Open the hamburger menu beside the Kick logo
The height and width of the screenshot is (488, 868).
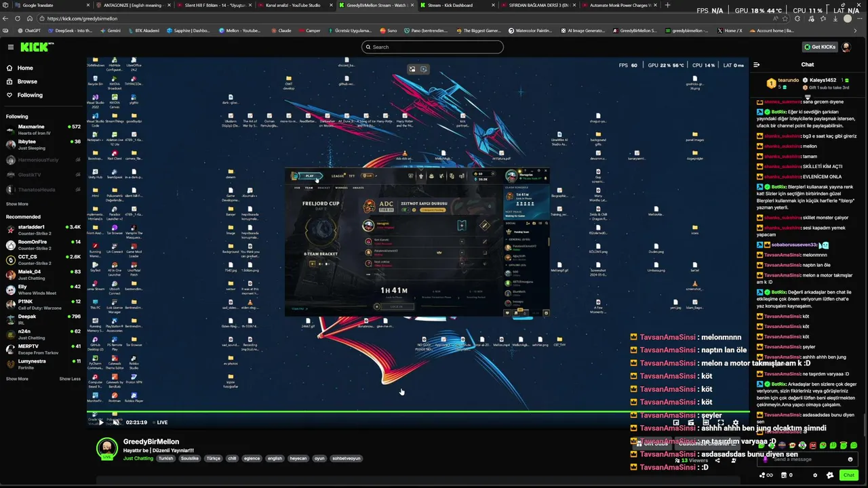pos(11,47)
